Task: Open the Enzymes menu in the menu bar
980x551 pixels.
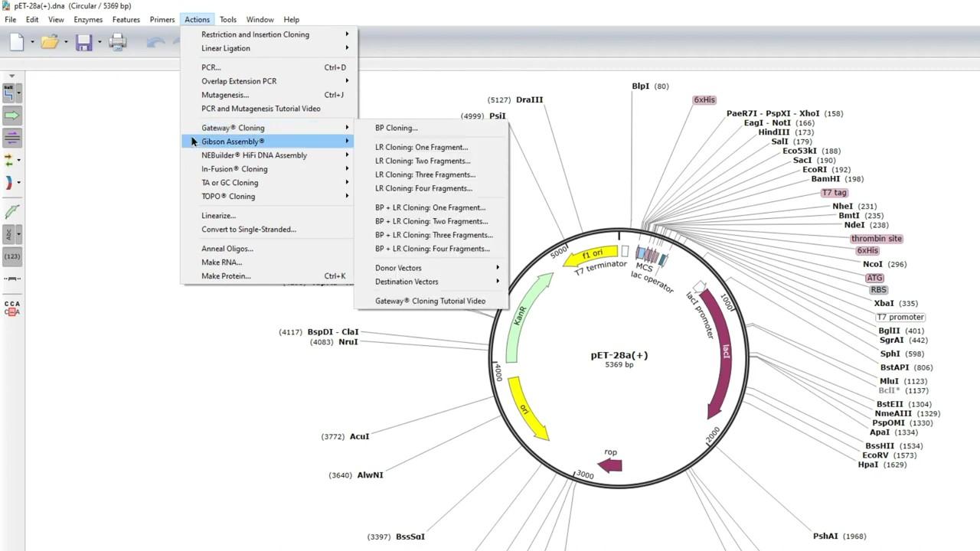Action: pyautogui.click(x=87, y=19)
